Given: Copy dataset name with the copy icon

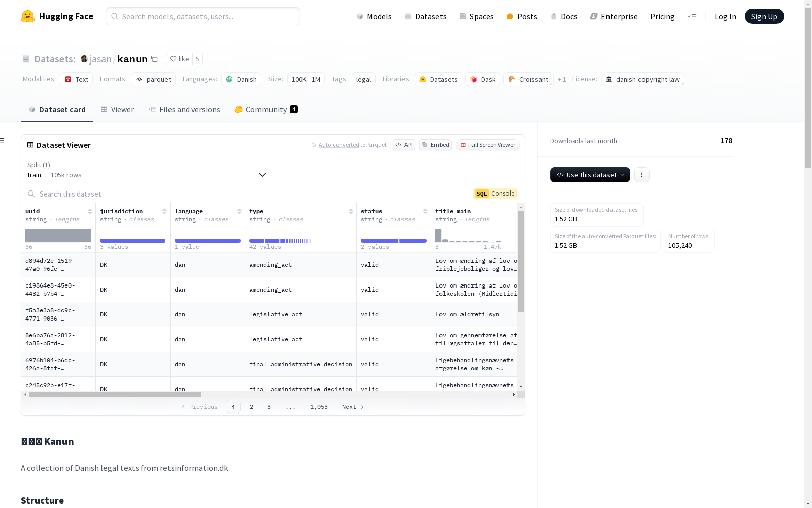Looking at the screenshot, I should click(155, 59).
